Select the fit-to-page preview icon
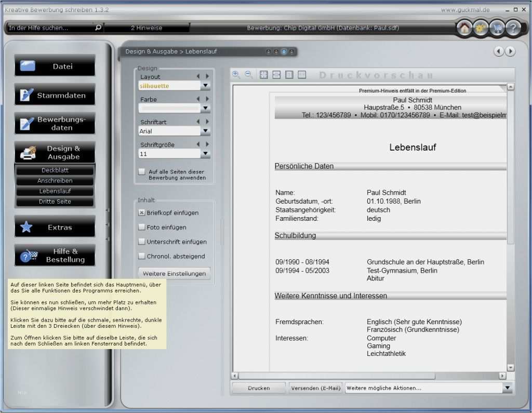The height and width of the screenshot is (413, 532). pos(263,74)
